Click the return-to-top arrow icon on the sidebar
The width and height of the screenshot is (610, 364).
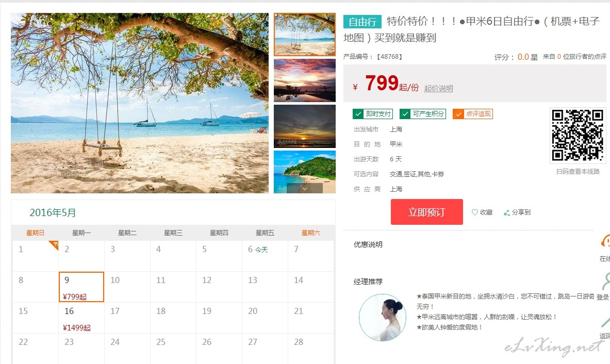(x=606, y=322)
